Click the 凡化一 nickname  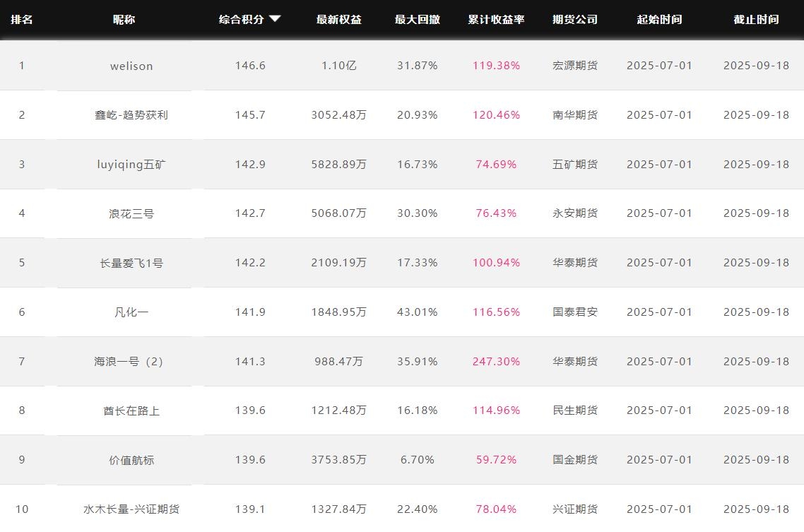pyautogui.click(x=131, y=312)
